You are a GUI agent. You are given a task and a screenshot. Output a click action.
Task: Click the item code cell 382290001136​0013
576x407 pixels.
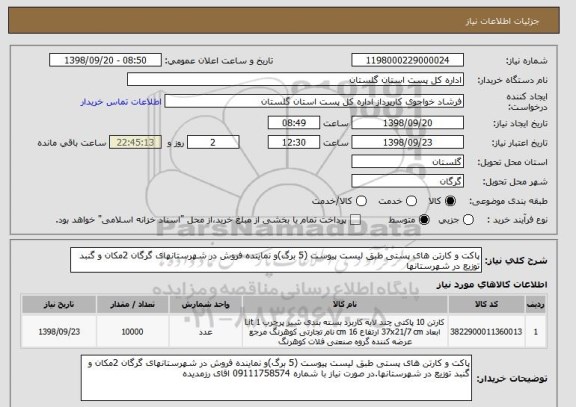[x=486, y=332]
